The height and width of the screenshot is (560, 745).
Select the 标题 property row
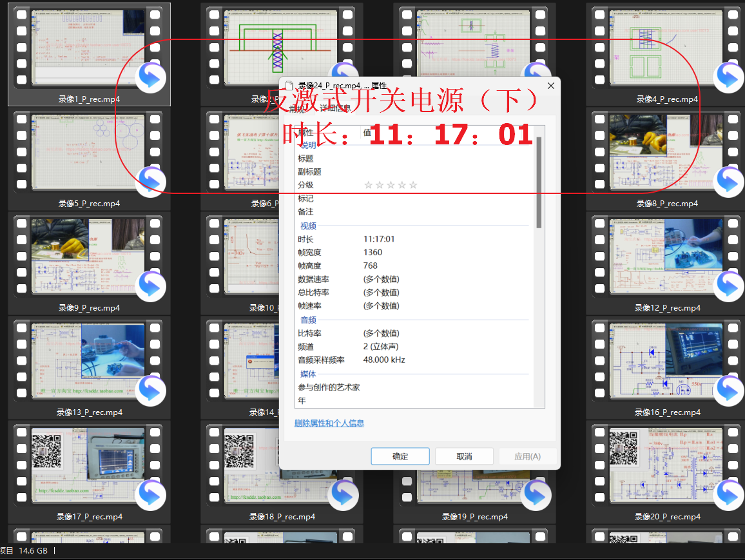412,158
